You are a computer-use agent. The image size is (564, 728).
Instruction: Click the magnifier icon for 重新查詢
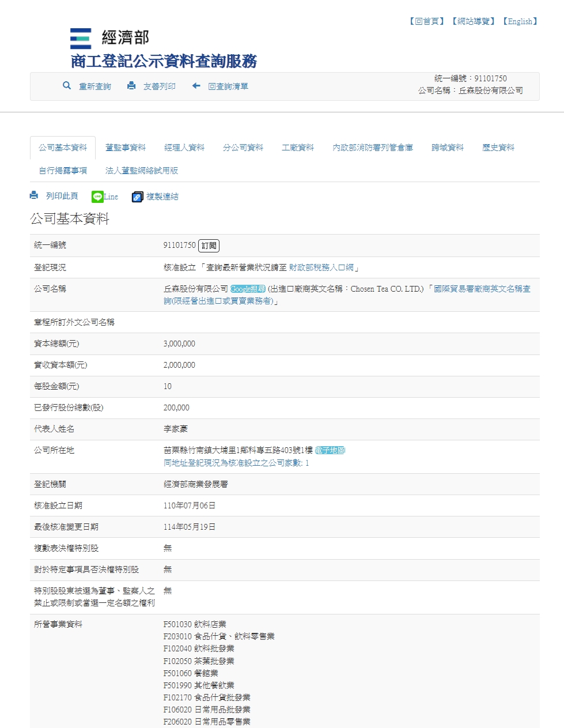point(67,86)
